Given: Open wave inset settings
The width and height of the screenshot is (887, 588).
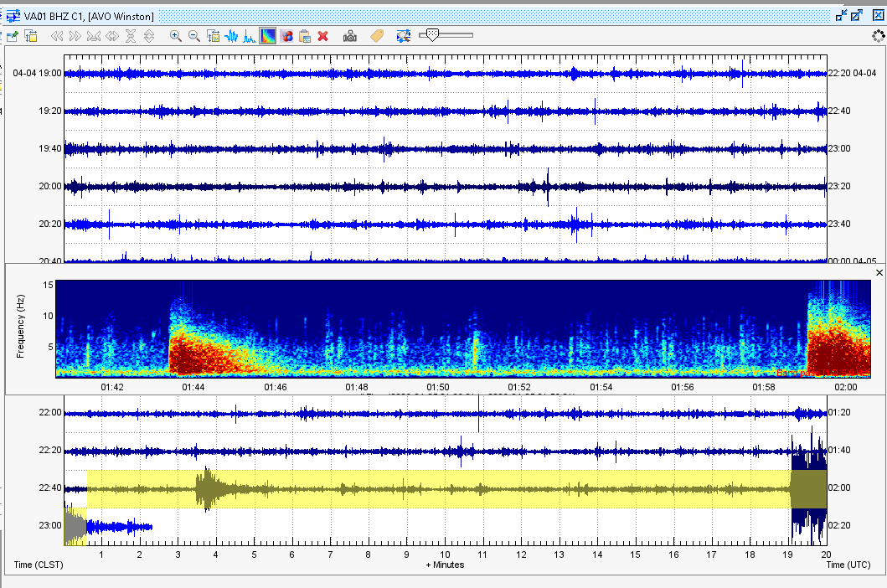Looking at the screenshot, I should [213, 36].
